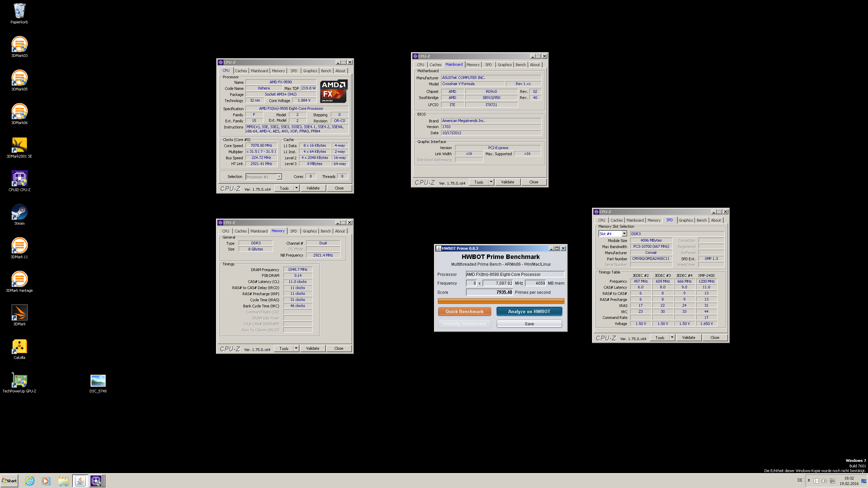
Task: Click the AMD FX logo in CPU-Z
Action: pos(333,91)
